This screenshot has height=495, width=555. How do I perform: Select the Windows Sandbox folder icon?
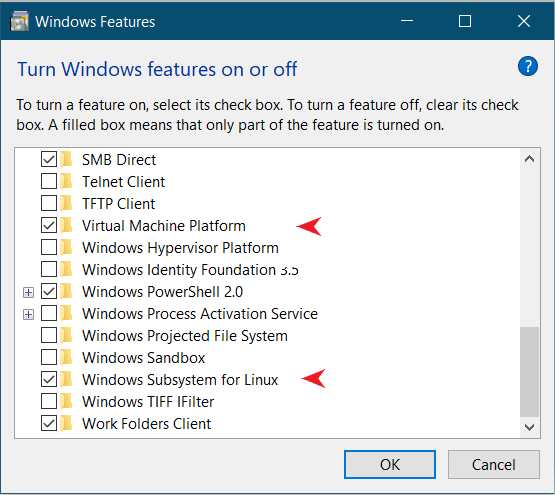[66, 357]
